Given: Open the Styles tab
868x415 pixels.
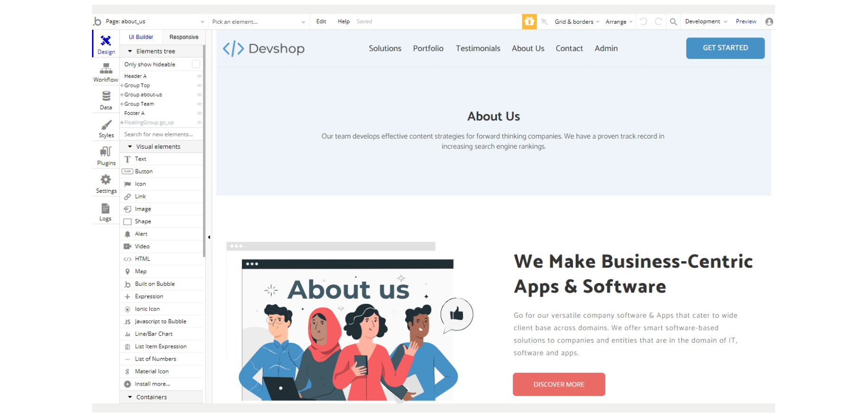Looking at the screenshot, I should [x=106, y=128].
